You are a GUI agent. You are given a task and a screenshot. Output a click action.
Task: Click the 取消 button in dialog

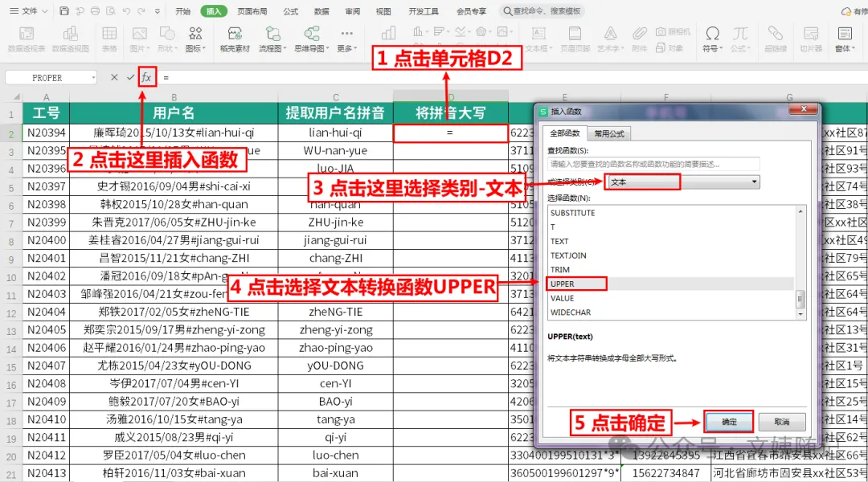pos(782,422)
